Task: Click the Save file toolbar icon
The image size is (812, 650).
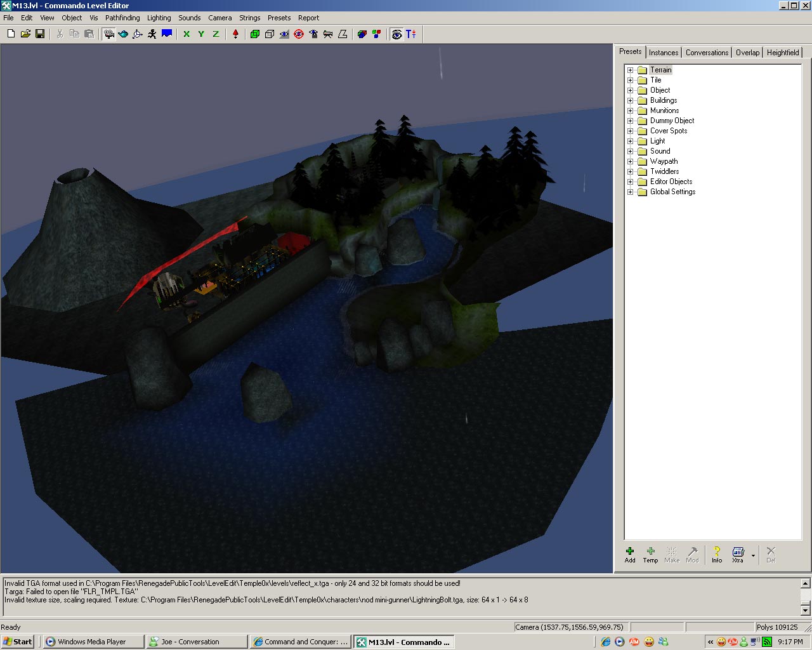Action: 40,34
